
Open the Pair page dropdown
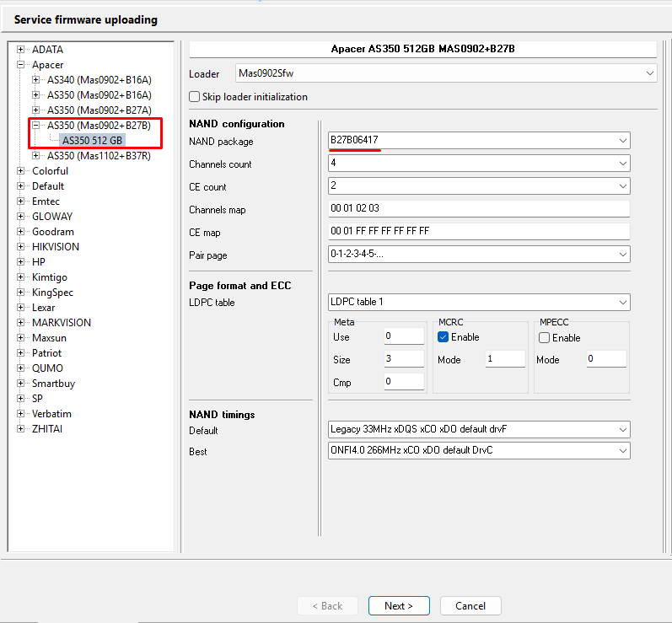pos(479,254)
